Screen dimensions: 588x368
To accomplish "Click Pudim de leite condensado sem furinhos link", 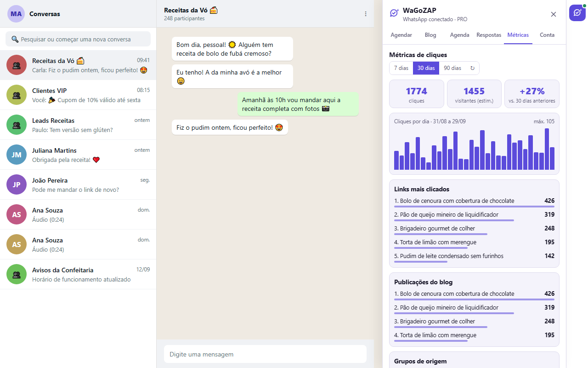I will (x=449, y=256).
